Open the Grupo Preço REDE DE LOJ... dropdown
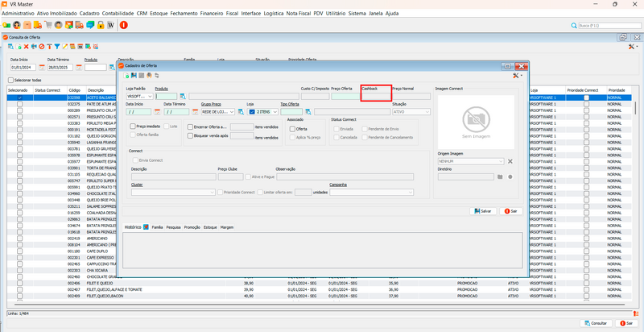The height and width of the screenshot is (332, 644). pos(218,112)
